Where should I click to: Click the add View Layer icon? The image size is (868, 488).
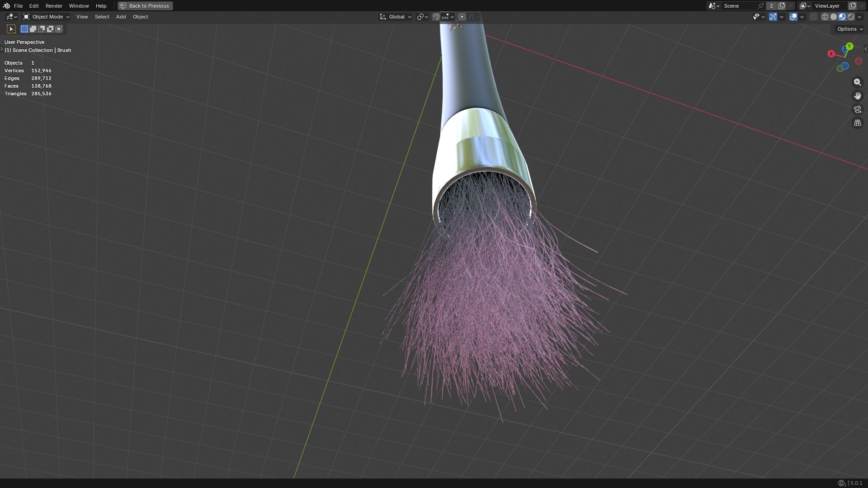tap(853, 6)
